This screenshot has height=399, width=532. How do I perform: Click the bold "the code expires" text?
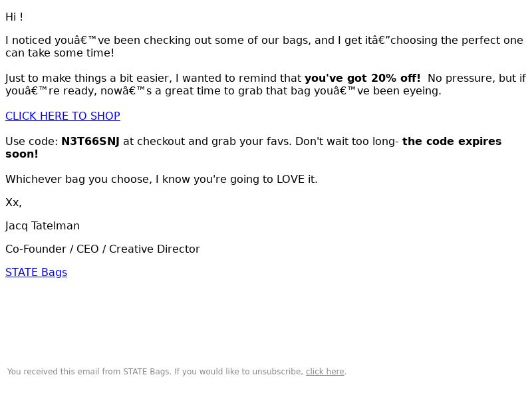(452, 142)
